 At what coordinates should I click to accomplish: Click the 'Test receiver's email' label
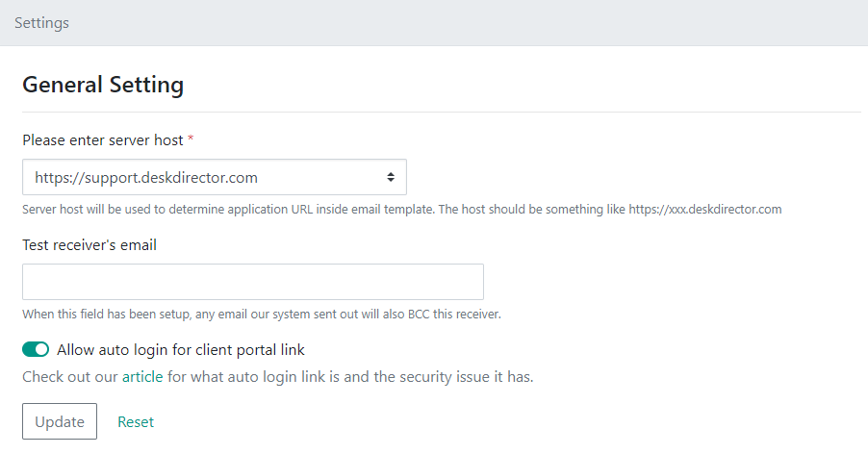coord(89,245)
